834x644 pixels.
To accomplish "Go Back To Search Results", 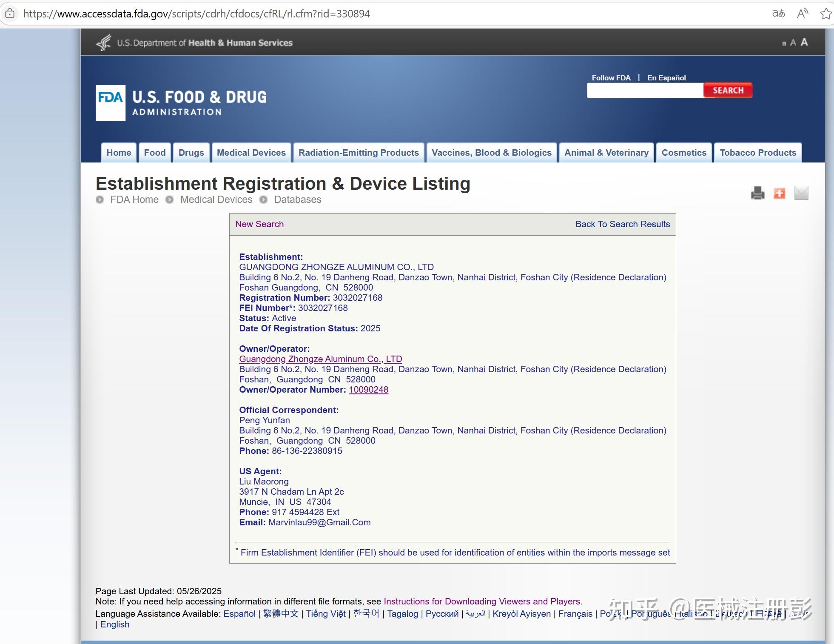I will click(623, 224).
